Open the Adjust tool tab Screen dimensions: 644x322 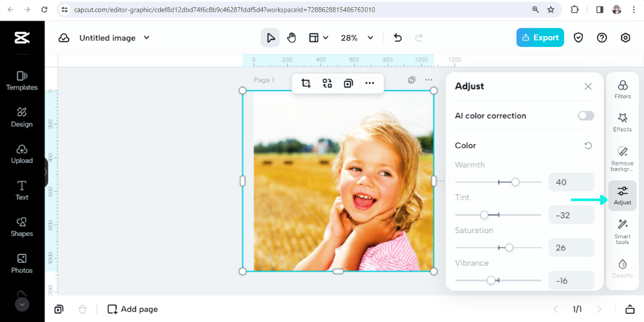623,196
